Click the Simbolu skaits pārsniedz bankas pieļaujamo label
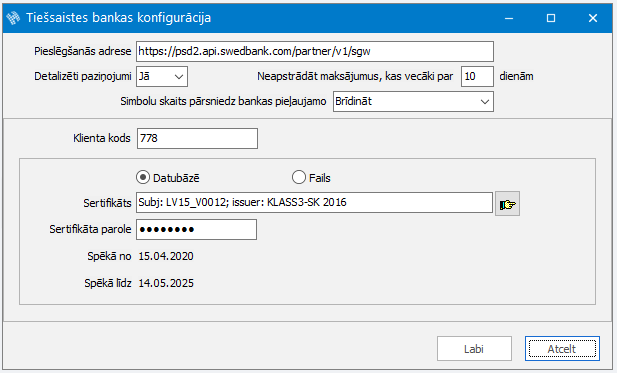The width and height of the screenshot is (617, 373). tap(224, 102)
